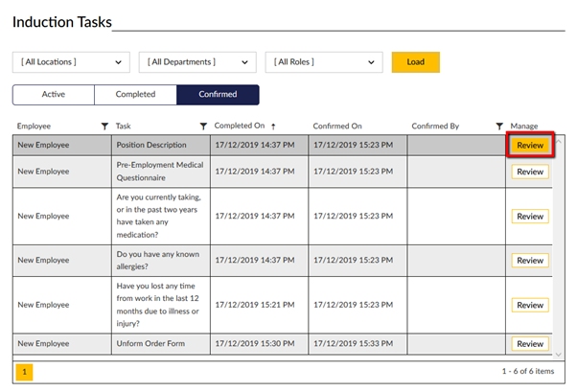The width and height of the screenshot is (577, 392).
Task: Click the Load button
Action: click(415, 62)
